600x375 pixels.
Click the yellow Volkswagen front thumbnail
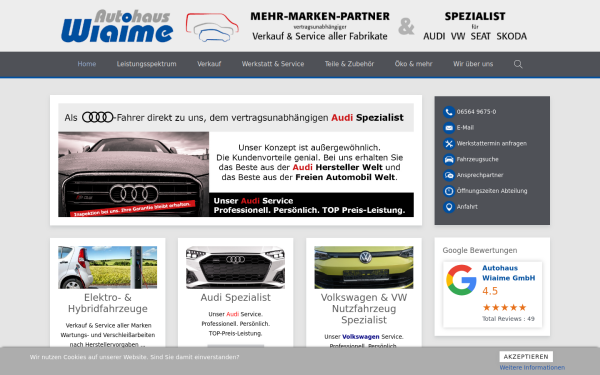point(364,267)
